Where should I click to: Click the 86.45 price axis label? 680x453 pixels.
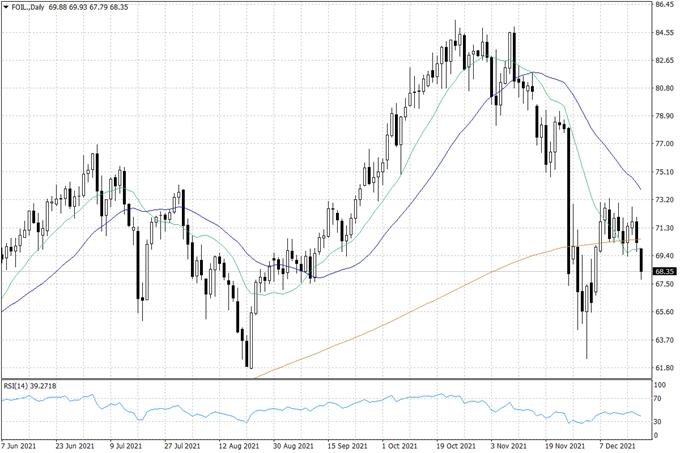(x=664, y=5)
